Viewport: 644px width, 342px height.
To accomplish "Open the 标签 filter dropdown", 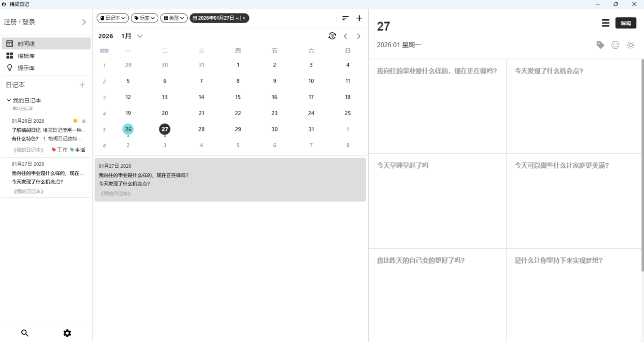I will click(144, 18).
